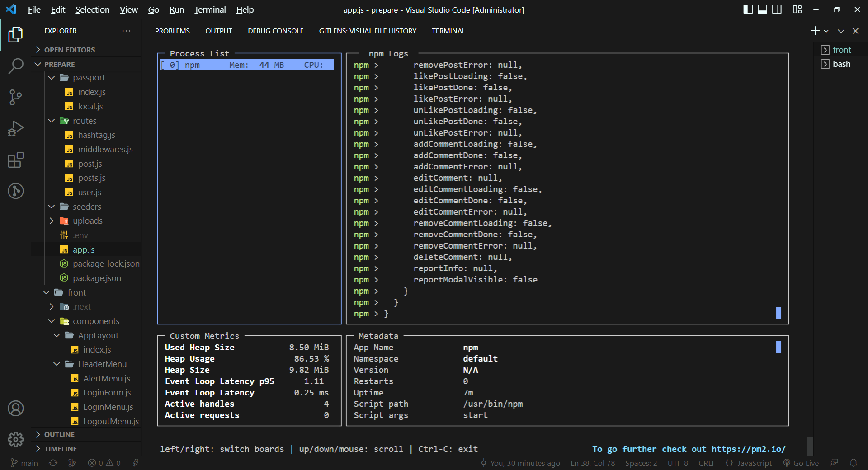Change UTF-8 encoding setting
The image size is (868, 470).
click(x=678, y=463)
